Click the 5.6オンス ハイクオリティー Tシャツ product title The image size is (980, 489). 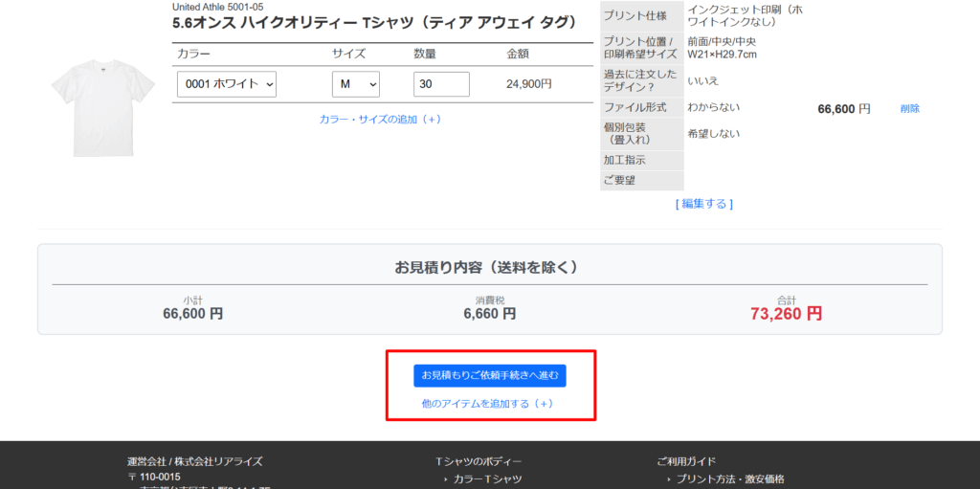point(374,23)
